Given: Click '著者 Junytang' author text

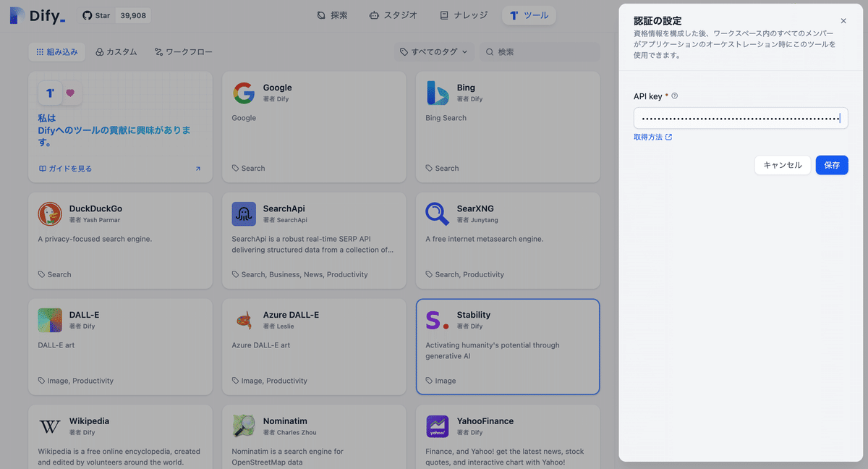Looking at the screenshot, I should pyautogui.click(x=477, y=220).
